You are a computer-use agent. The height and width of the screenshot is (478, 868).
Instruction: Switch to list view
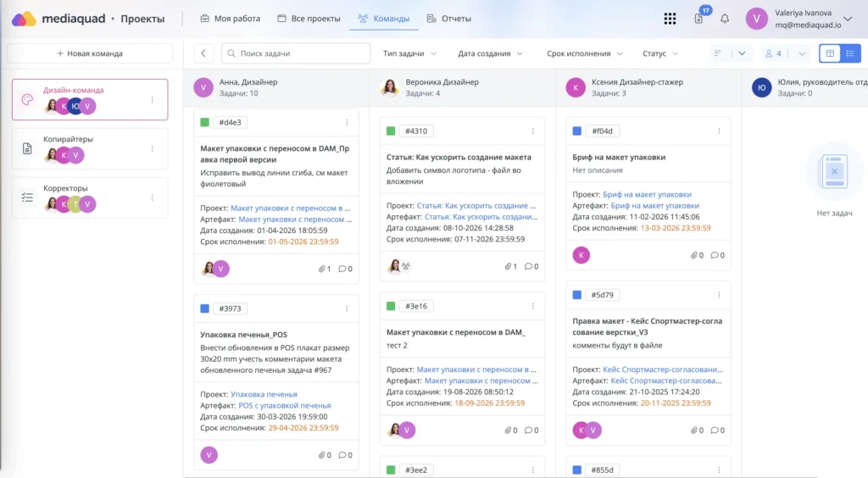850,53
